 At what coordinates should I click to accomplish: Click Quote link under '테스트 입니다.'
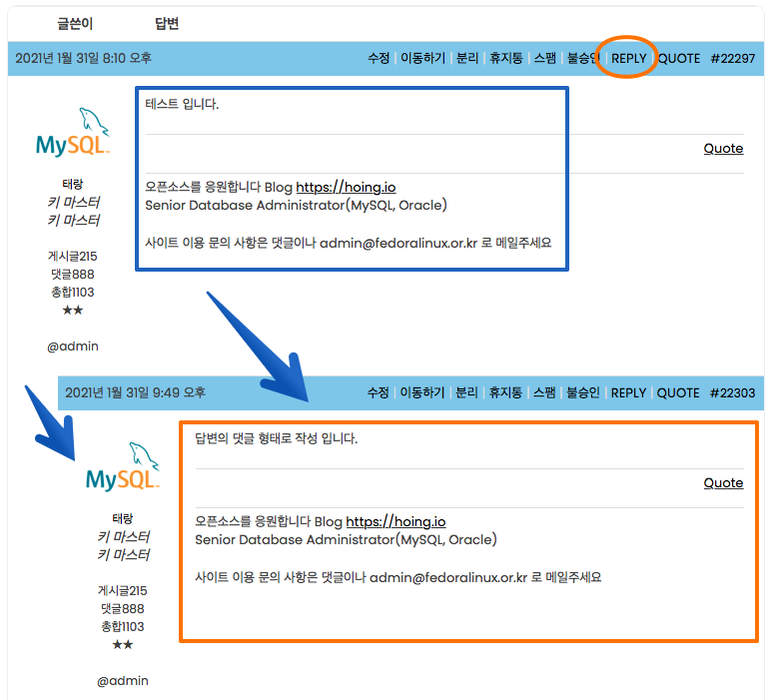(723, 149)
